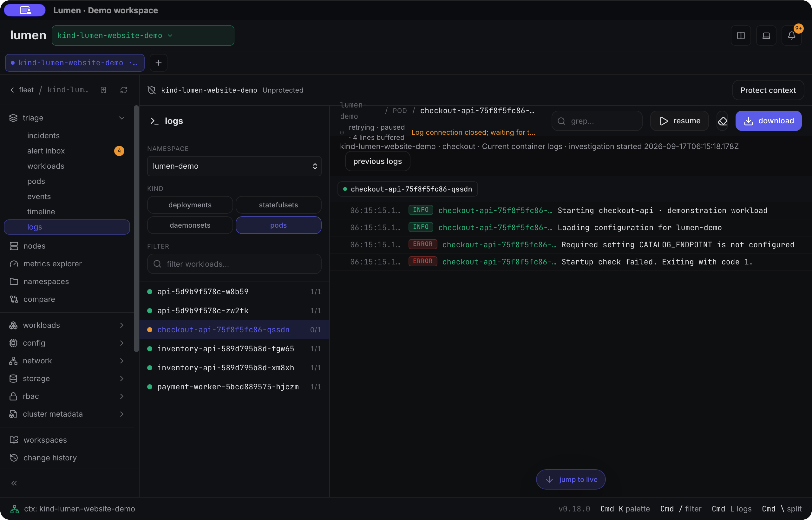812x520 pixels.
Task: Click the checkout-api-75f8f5fc86-qssdn pod chip
Action: point(407,189)
